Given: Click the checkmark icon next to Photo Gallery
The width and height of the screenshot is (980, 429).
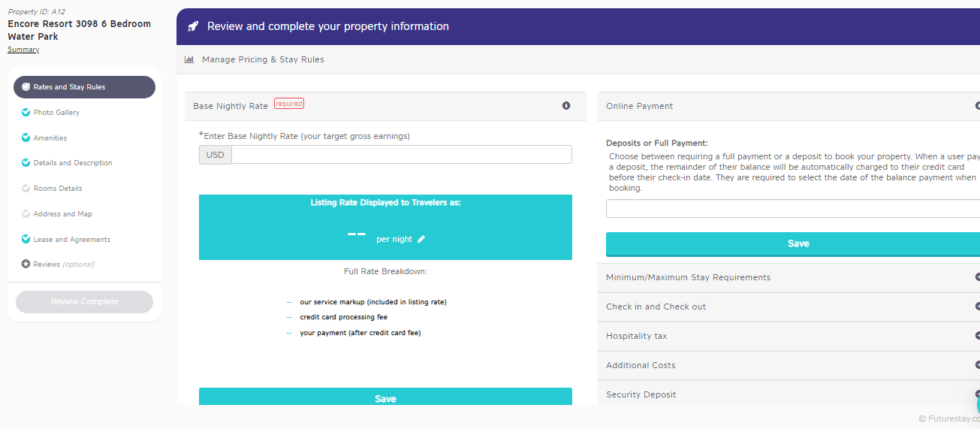Looking at the screenshot, I should click(x=26, y=113).
